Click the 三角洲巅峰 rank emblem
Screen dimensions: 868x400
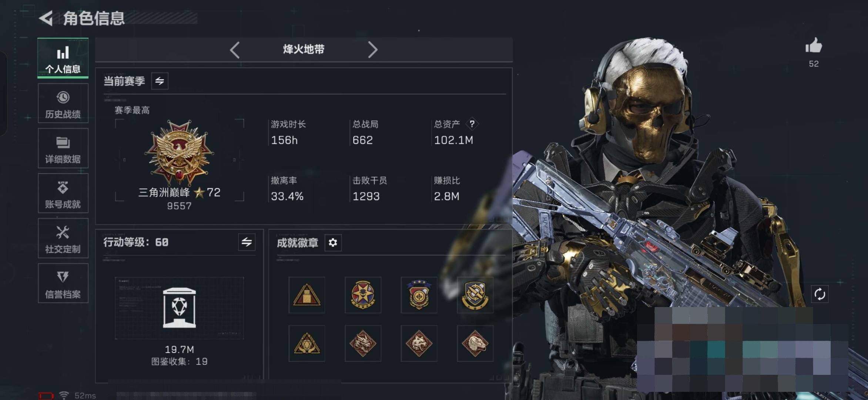[180, 152]
